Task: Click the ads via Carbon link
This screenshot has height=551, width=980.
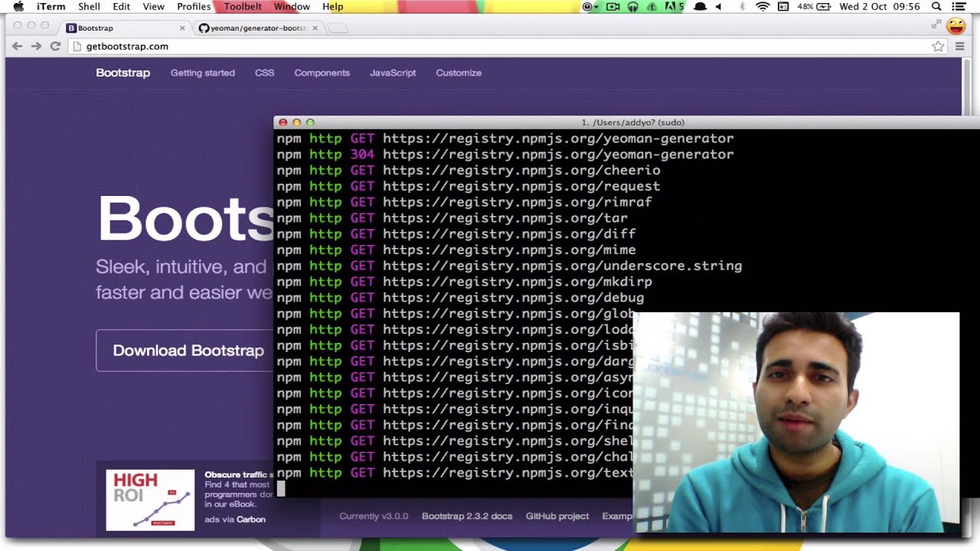Action: pyautogui.click(x=235, y=519)
